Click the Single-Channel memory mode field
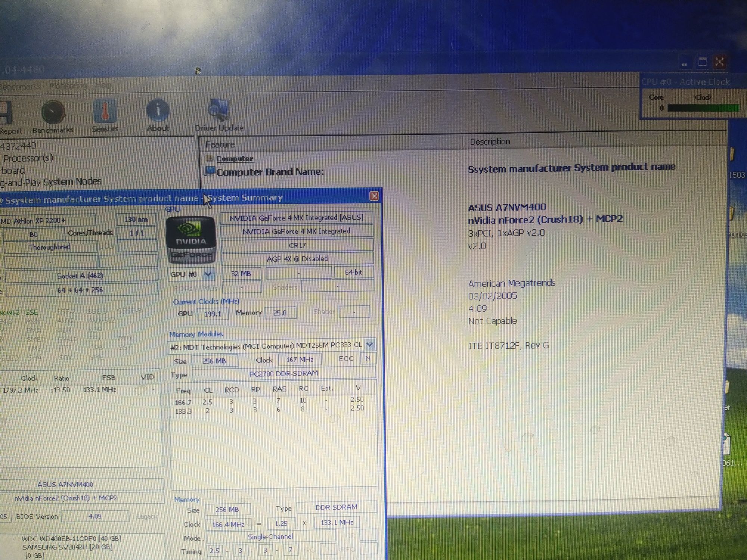This screenshot has height=560, width=747. [x=271, y=537]
